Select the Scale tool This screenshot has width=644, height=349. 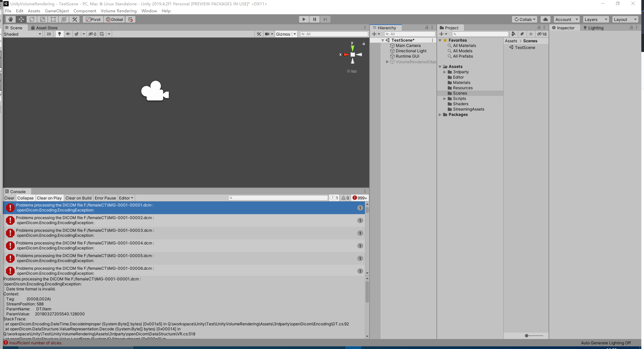tap(43, 19)
